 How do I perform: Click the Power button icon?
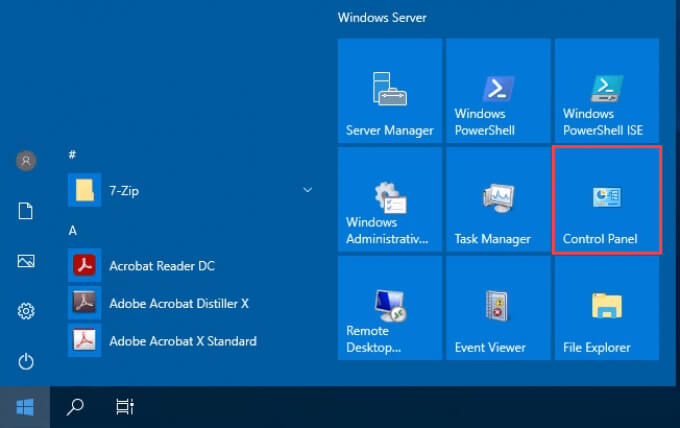pos(26,361)
